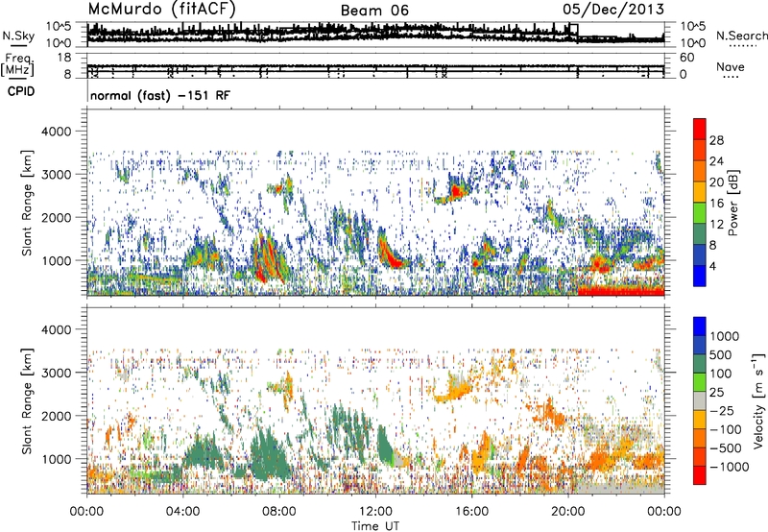Viewport: 768px width, 532px height.
Task: Click the velocity colorbar value 1000
Action: [x=725, y=336]
